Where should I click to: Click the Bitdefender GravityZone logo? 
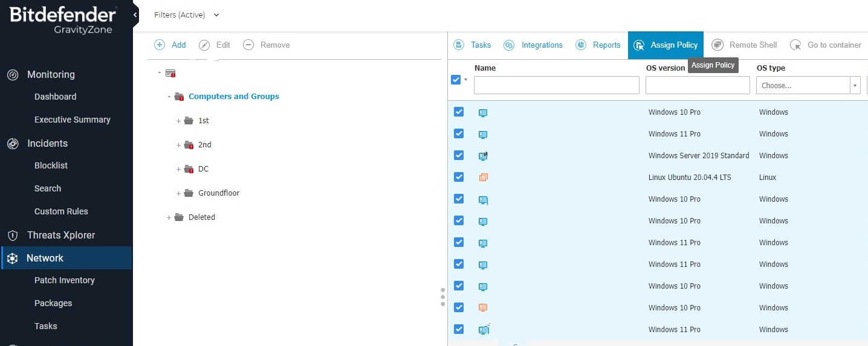coord(62,19)
